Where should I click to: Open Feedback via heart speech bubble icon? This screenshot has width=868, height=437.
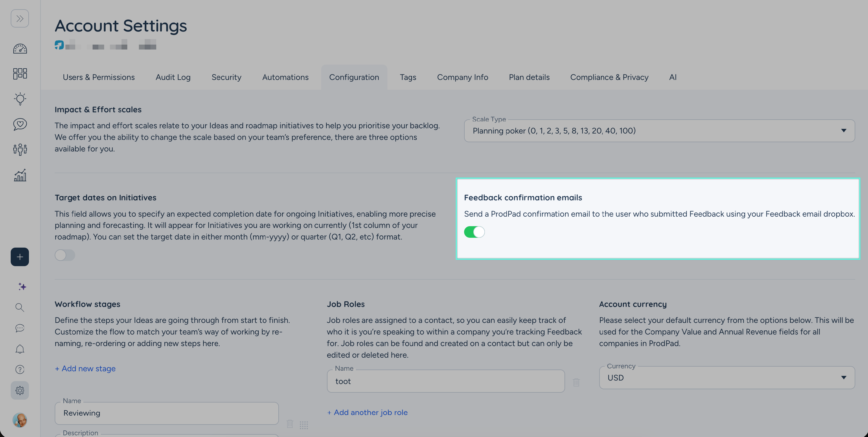click(x=20, y=124)
